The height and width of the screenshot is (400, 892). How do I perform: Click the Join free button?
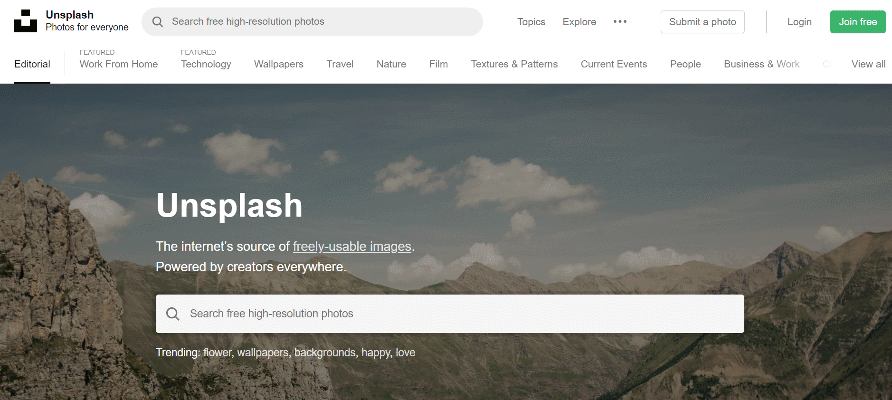point(858,22)
